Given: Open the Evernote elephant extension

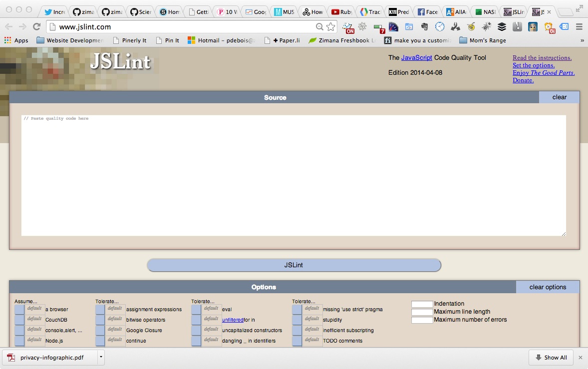Looking at the screenshot, I should [x=424, y=26].
